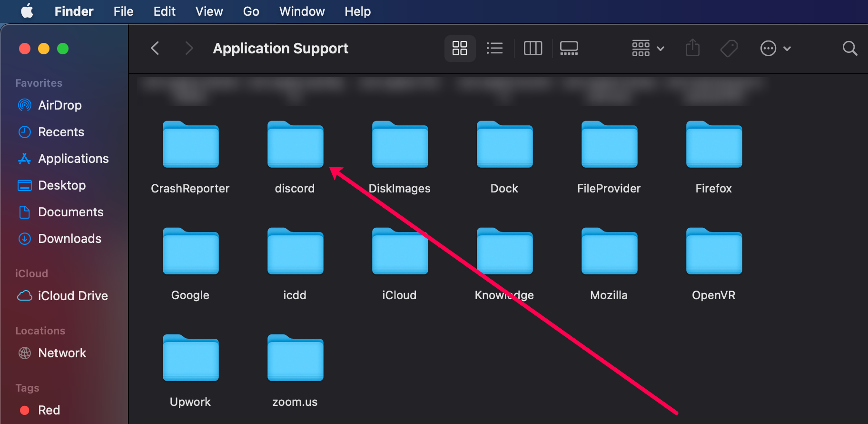This screenshot has height=424, width=868.
Task: Switch to icon grid view
Action: click(460, 48)
